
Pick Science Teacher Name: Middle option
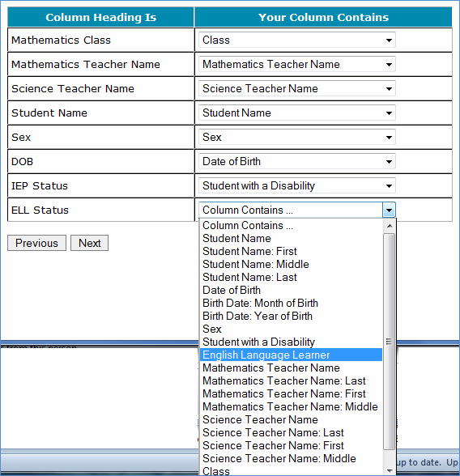[x=291, y=458]
